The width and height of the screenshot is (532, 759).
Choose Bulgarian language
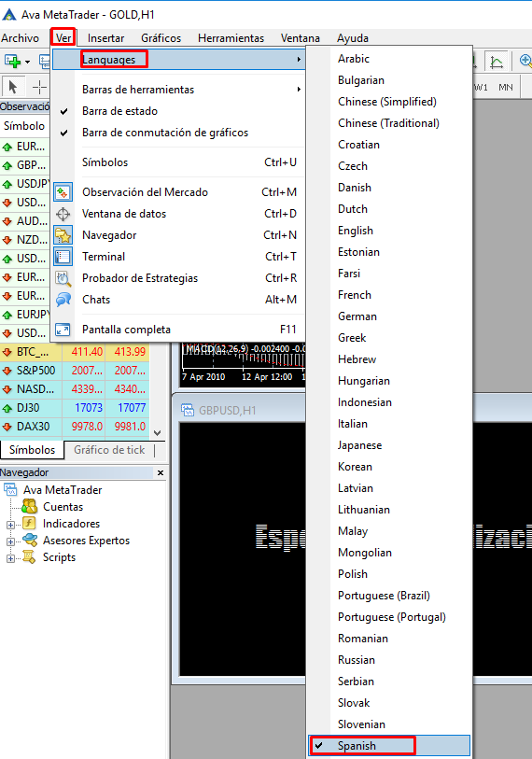click(389, 80)
